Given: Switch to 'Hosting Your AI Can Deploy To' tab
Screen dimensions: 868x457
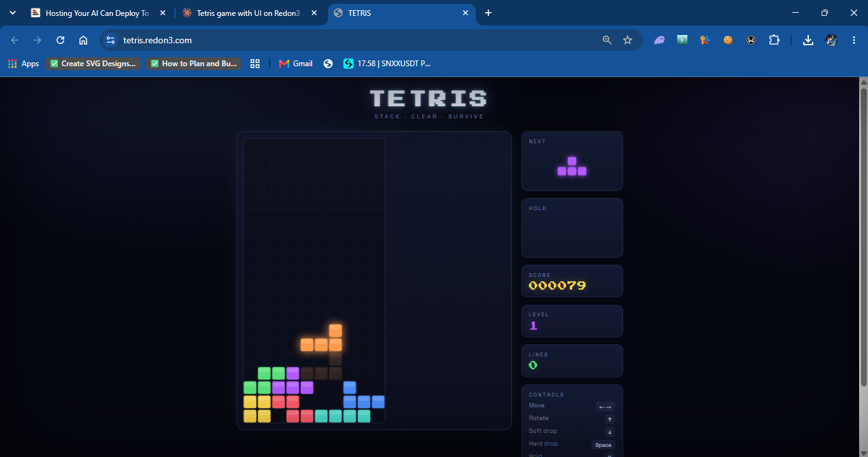Looking at the screenshot, I should [x=99, y=13].
